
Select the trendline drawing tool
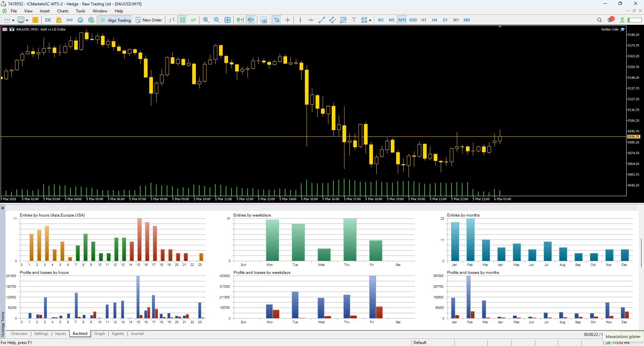322,20
